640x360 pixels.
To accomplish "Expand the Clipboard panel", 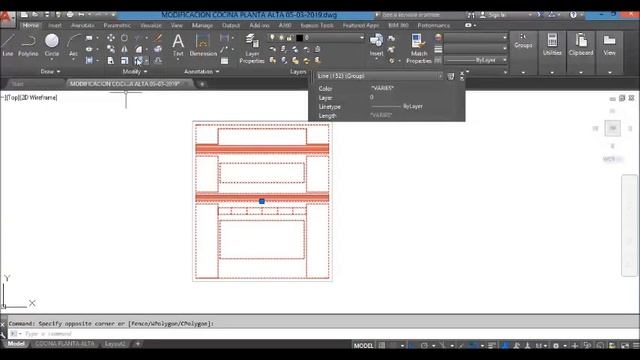I will tap(581, 72).
